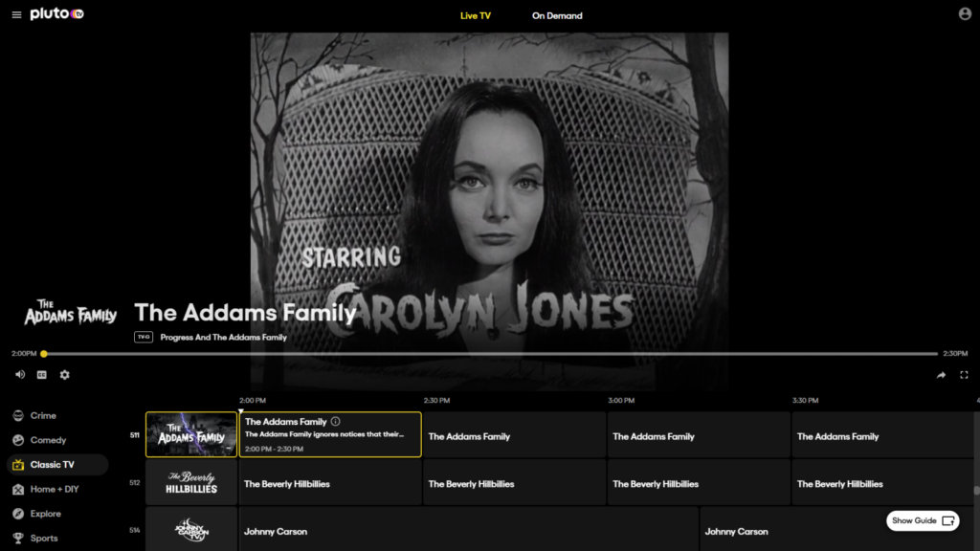This screenshot has height=551, width=980.
Task: Select The Beverly Hillbillies 2:30 PM program
Action: (x=514, y=482)
